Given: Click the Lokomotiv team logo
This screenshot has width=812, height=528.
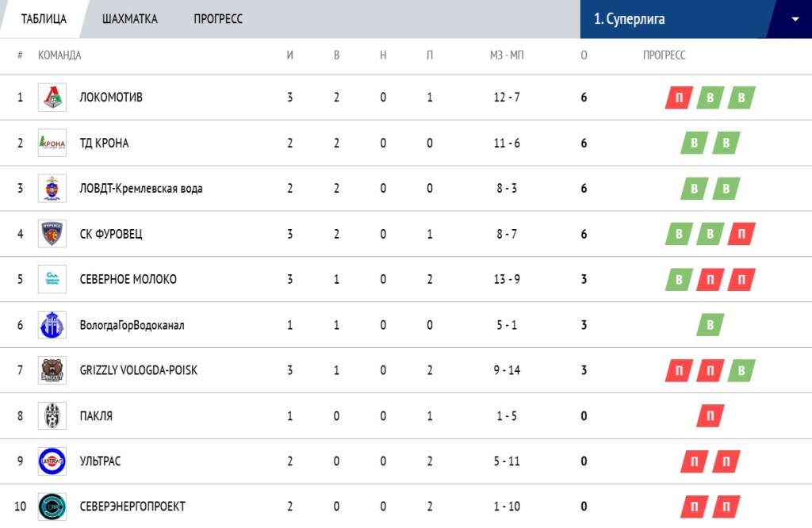Looking at the screenshot, I should tap(52, 98).
